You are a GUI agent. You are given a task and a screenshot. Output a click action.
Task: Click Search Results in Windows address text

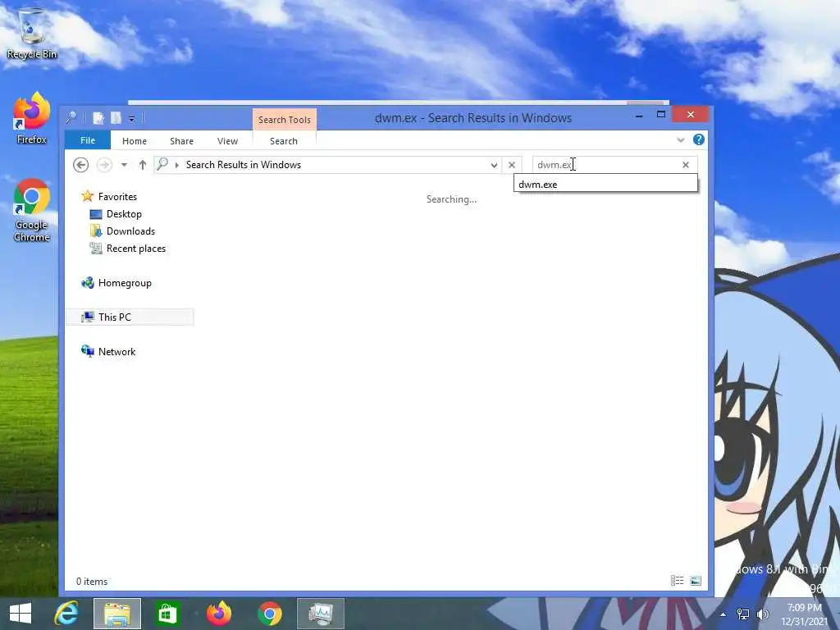pos(243,164)
